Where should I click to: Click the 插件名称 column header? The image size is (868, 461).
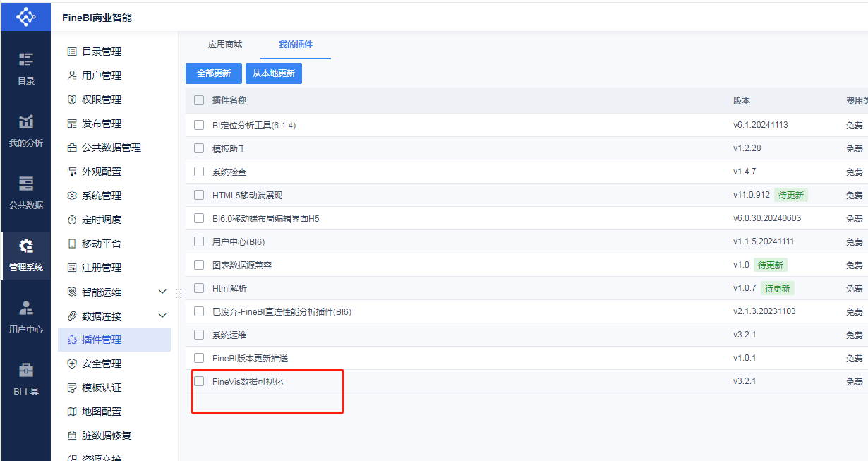[x=229, y=100]
